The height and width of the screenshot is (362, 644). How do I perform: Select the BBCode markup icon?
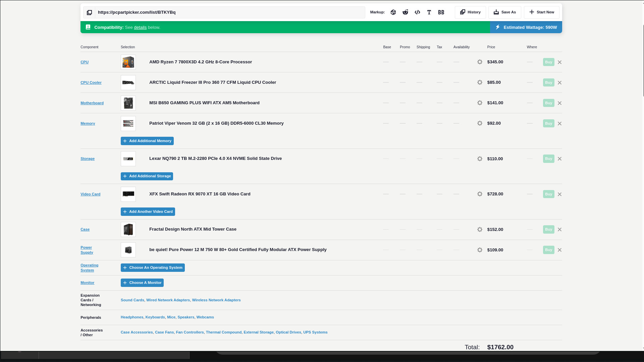441,12
